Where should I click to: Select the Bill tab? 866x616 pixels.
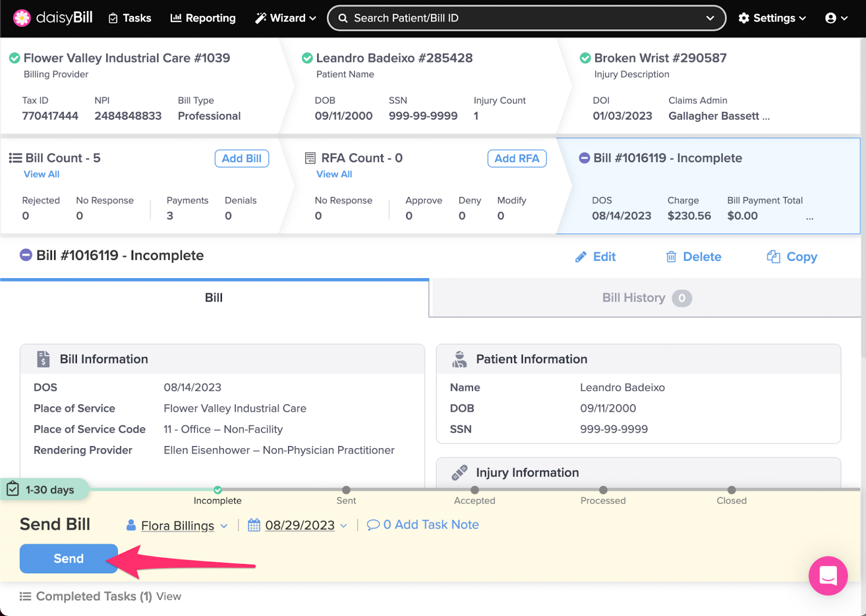coord(214,298)
